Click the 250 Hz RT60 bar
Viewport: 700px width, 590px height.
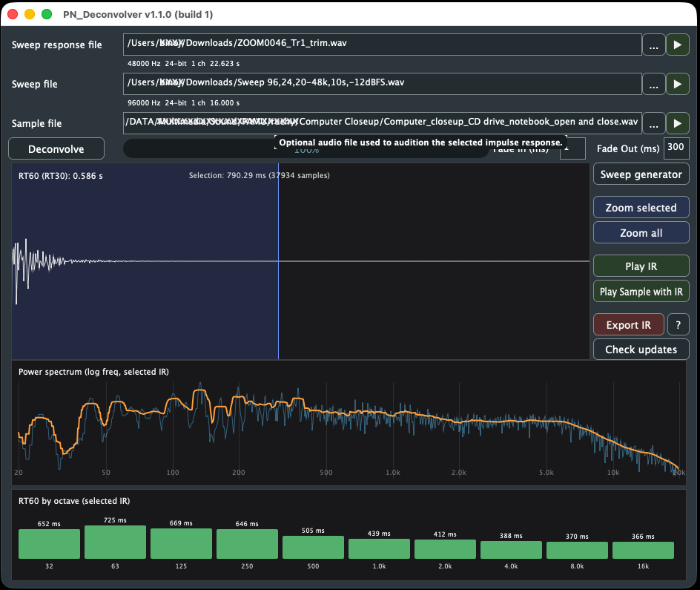[248, 544]
